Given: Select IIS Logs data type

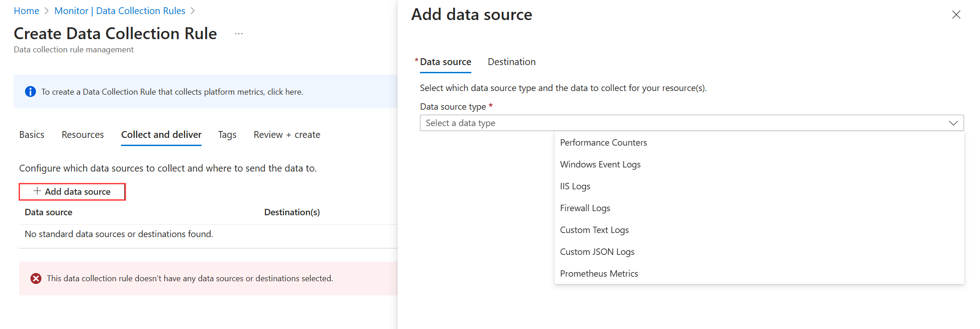Looking at the screenshot, I should tap(575, 186).
